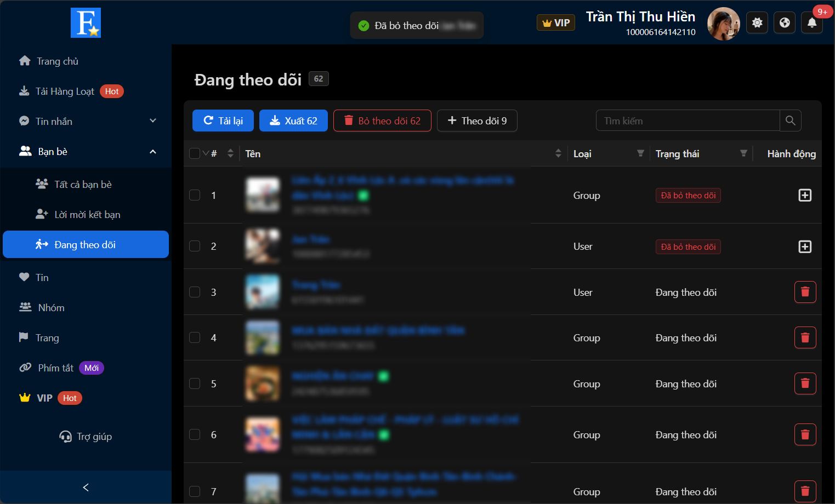The height and width of the screenshot is (504, 835).
Task: Unfollow row 4 using trash icon
Action: (805, 337)
